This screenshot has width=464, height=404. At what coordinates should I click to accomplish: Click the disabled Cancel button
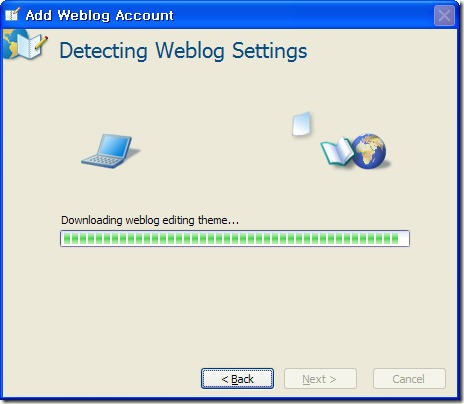click(409, 379)
